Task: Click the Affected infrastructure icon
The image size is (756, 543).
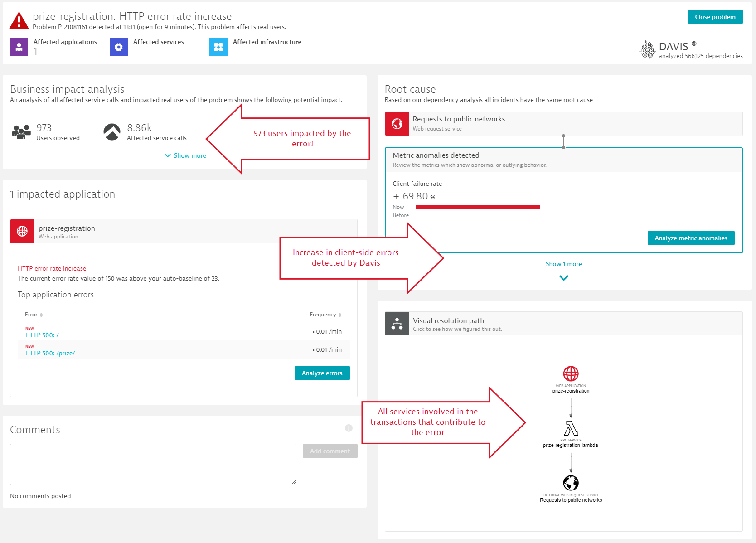Action: (x=218, y=47)
